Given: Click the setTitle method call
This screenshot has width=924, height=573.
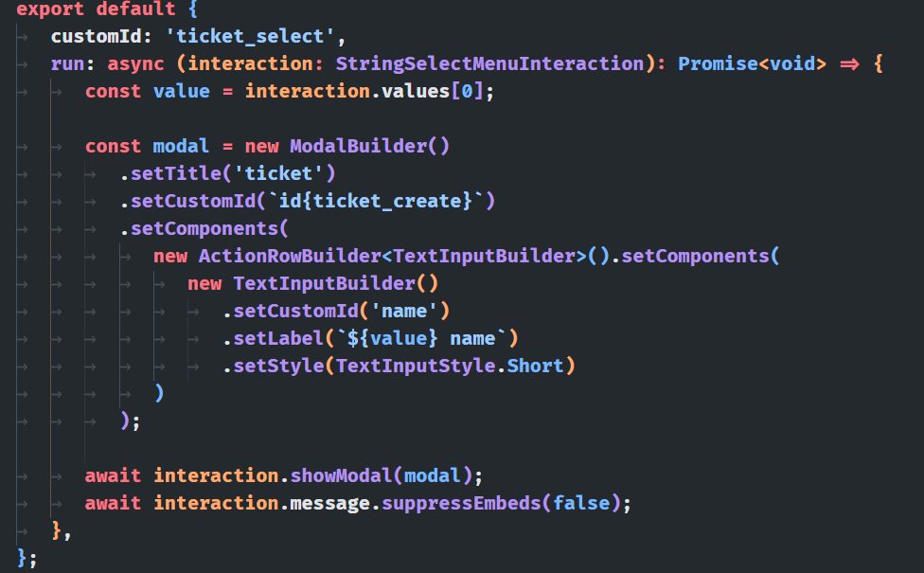Looking at the screenshot, I should click(x=175, y=174).
